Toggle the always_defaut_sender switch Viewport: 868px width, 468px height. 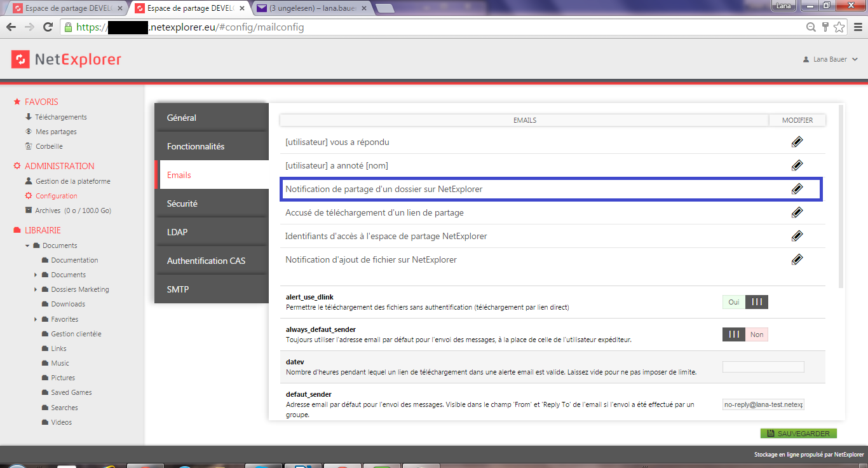click(745, 334)
